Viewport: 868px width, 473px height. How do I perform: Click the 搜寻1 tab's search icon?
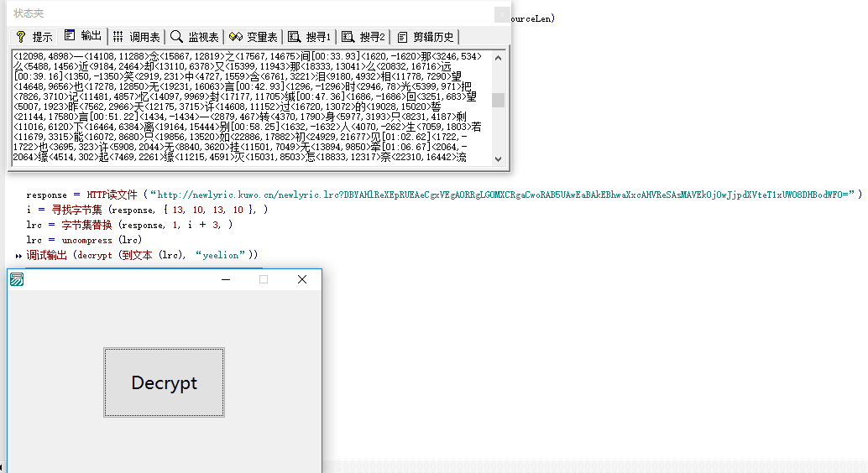(295, 37)
